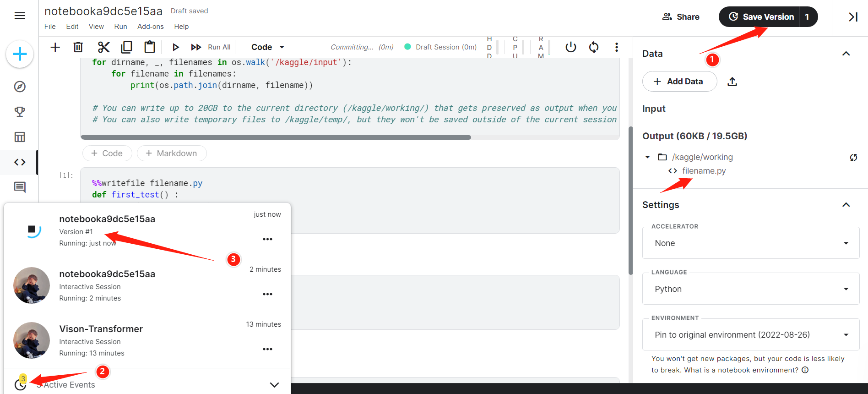Click the information icon next to notebook environment
This screenshot has height=394, width=868.
[x=805, y=370]
